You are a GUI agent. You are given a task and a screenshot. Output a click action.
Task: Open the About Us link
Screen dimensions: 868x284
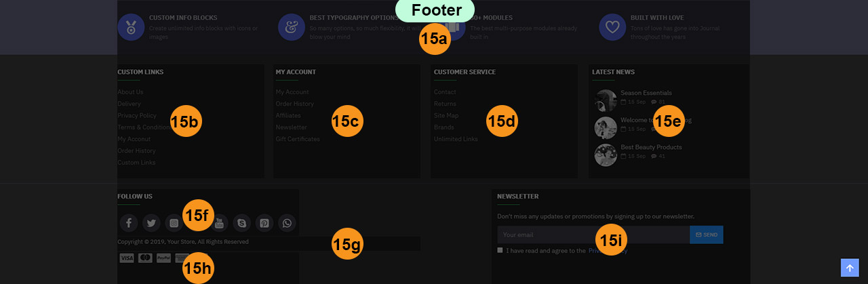pyautogui.click(x=130, y=92)
